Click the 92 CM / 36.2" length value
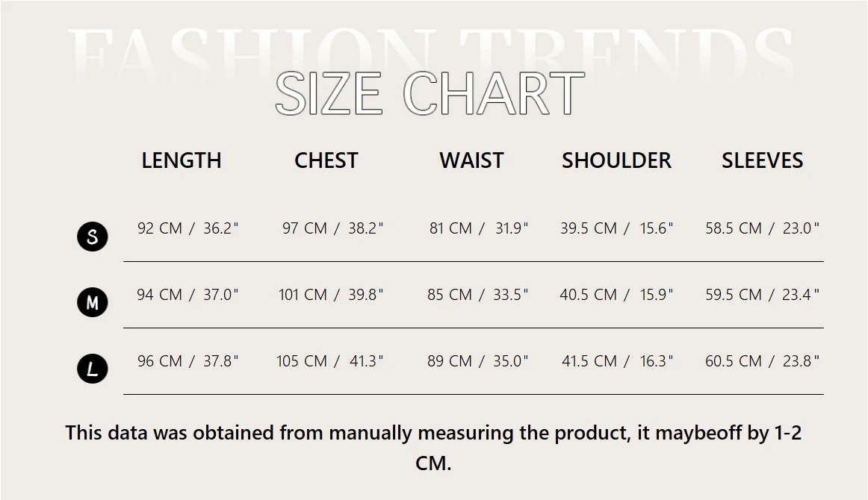This screenshot has width=868, height=500. point(187,228)
